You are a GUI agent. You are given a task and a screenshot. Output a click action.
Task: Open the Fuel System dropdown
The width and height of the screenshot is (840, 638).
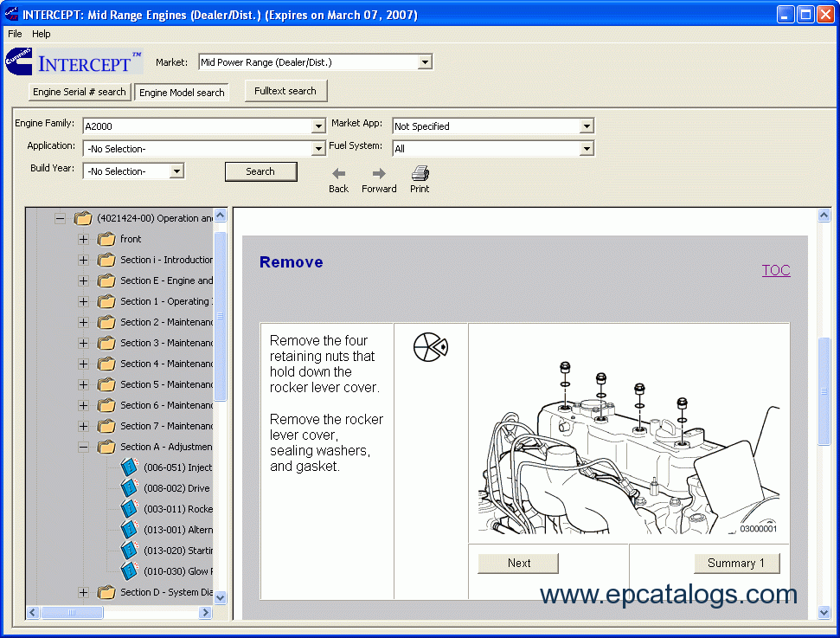click(x=587, y=149)
